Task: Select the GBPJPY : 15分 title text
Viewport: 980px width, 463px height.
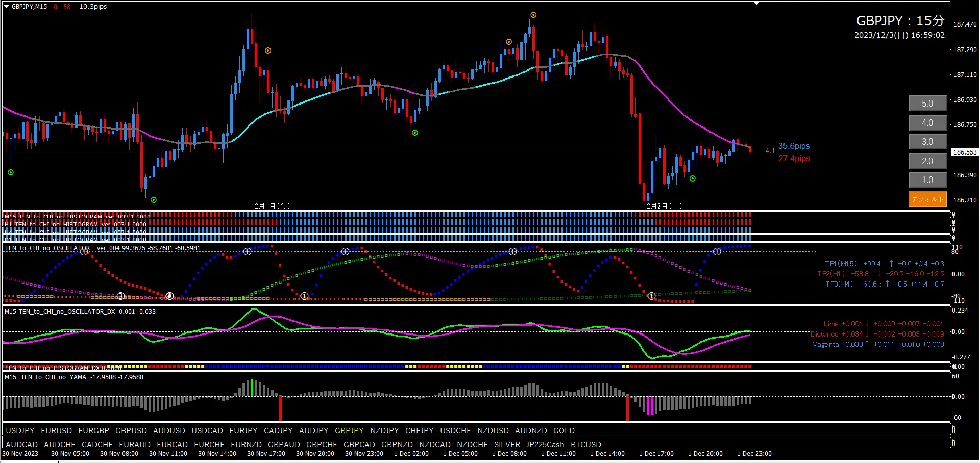Action: point(900,21)
